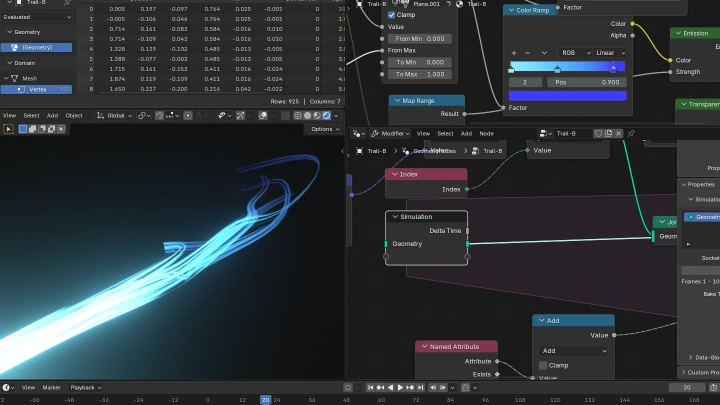Image resolution: width=720 pixels, height=405 pixels.
Task: Open viewport Object menu
Action: coord(73,116)
